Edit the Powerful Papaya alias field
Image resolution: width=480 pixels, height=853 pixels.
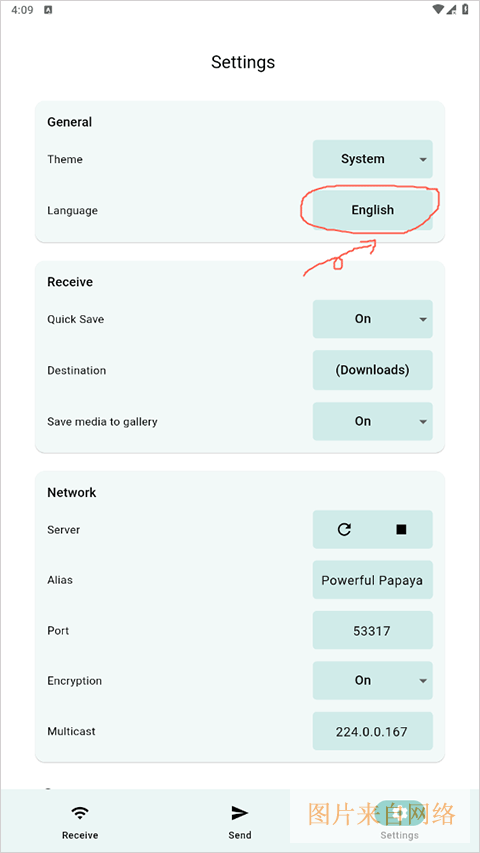(x=373, y=580)
